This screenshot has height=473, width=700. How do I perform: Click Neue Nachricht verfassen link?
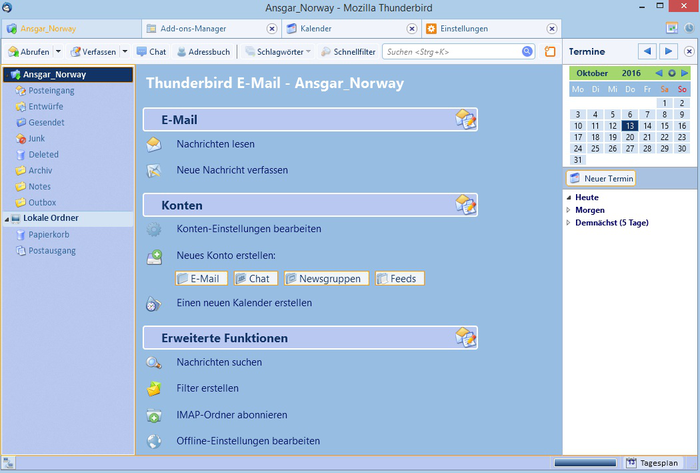(232, 170)
